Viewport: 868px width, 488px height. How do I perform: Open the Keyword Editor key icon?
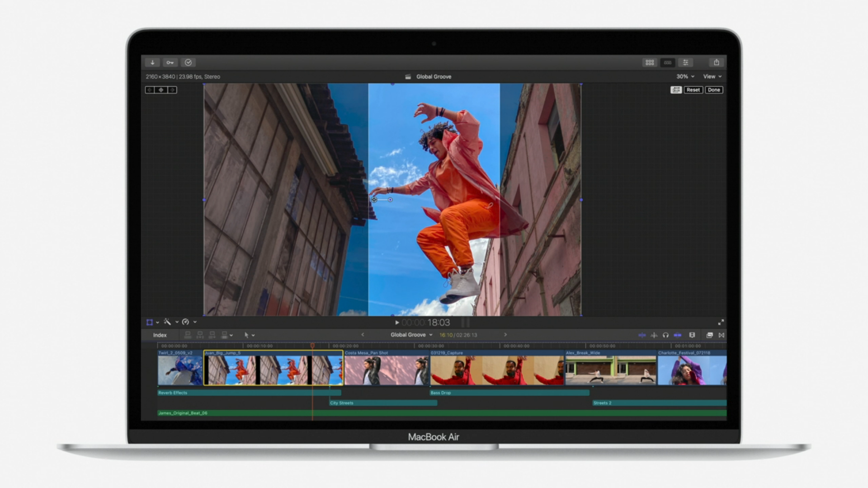(x=170, y=62)
